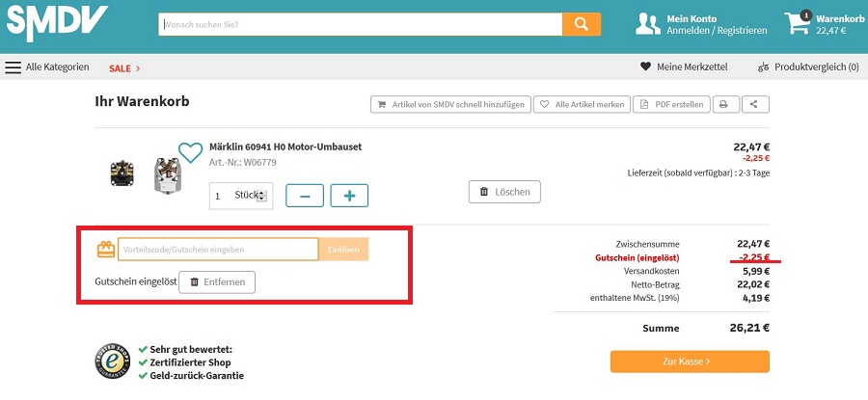Image resolution: width=868 pixels, height=400 pixels.
Task: Click 'Zwischensumme' label
Action: (x=647, y=244)
